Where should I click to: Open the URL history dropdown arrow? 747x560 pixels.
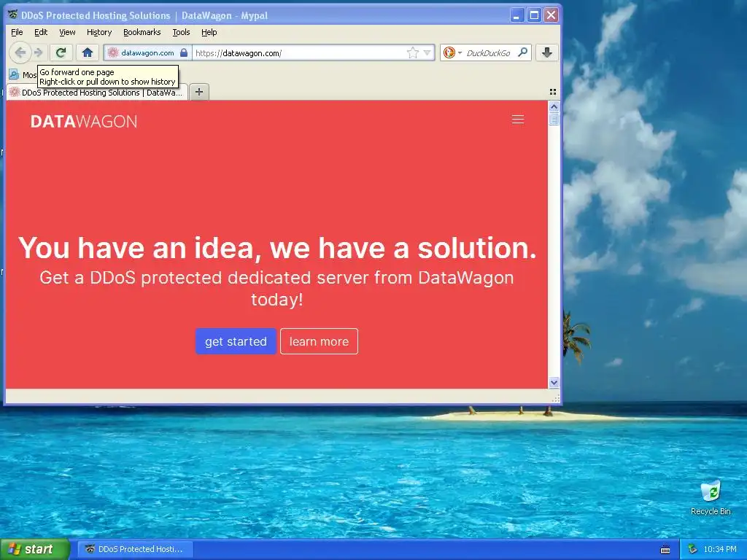click(427, 52)
